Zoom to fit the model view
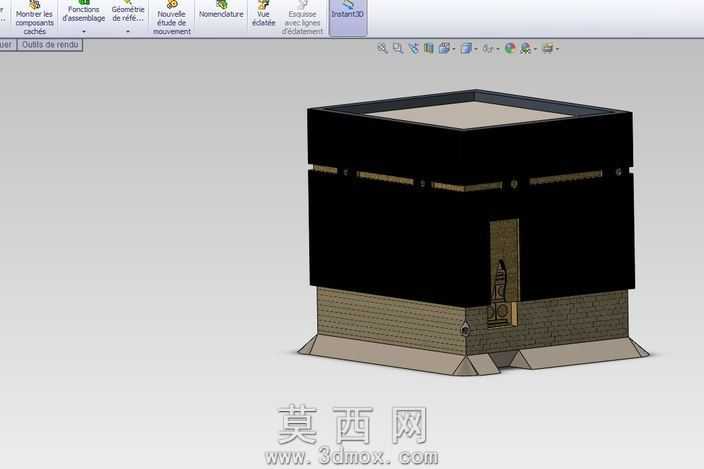 [x=382, y=48]
